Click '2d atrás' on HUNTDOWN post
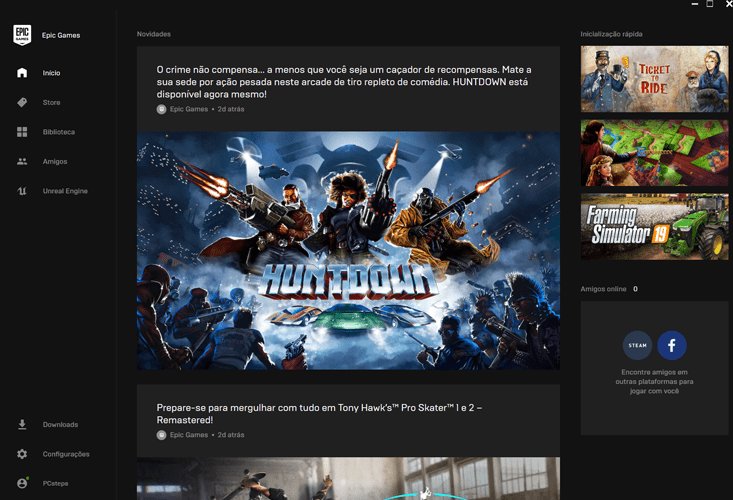 tap(231, 109)
